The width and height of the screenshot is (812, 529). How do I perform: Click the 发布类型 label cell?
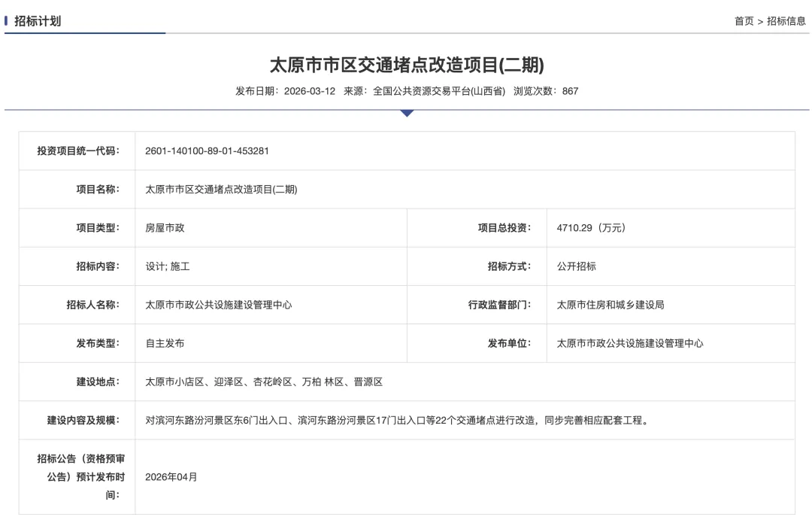coord(77,343)
